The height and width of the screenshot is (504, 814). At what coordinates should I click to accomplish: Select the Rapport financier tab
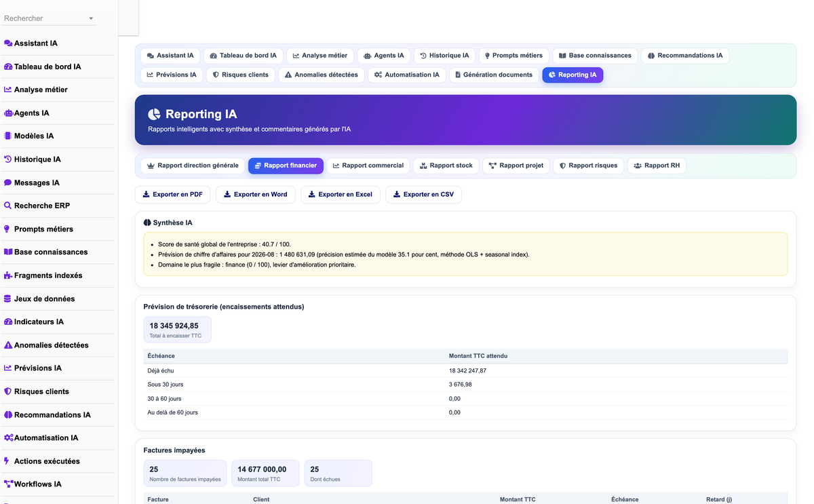tap(286, 166)
